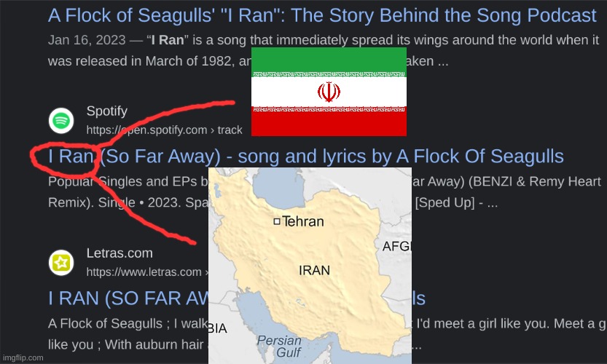
Task: Click the "Letras.com" site name text
Action: [120, 253]
